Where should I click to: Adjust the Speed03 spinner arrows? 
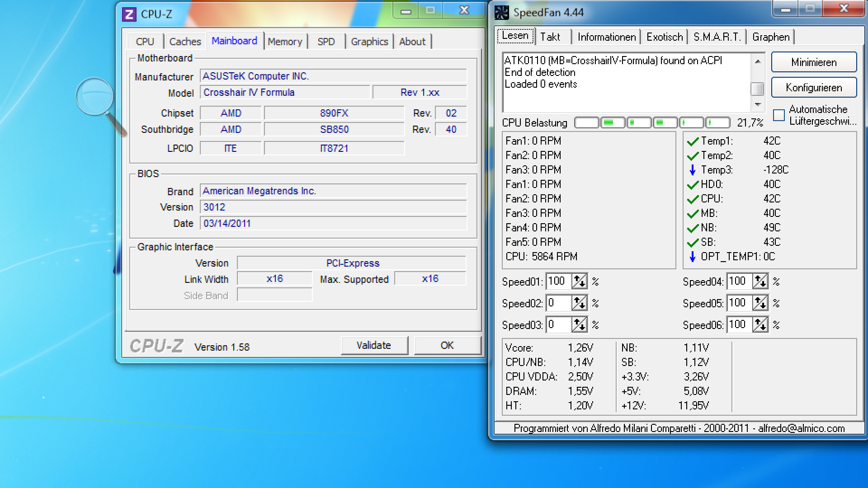click(579, 325)
